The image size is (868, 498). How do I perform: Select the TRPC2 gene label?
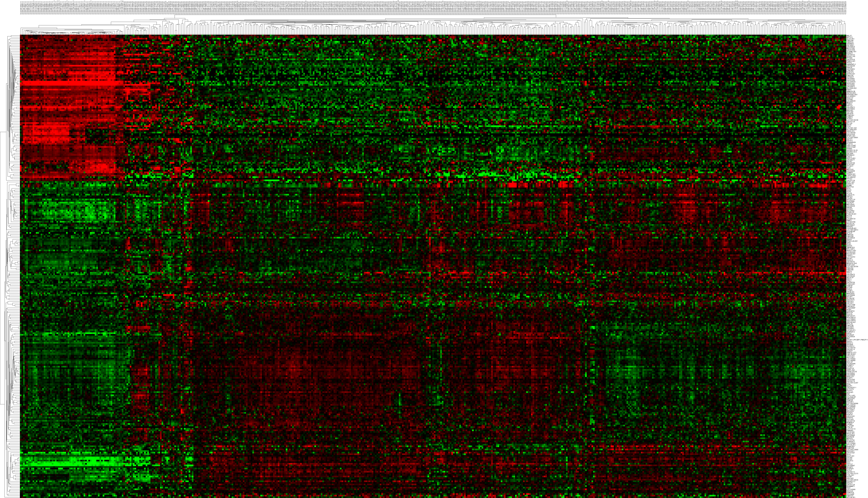tap(849, 273)
